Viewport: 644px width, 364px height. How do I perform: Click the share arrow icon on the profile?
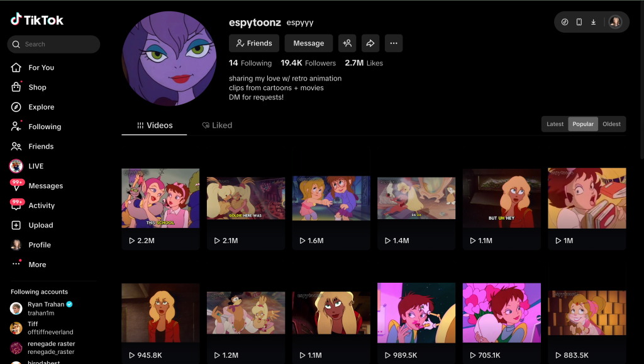370,43
